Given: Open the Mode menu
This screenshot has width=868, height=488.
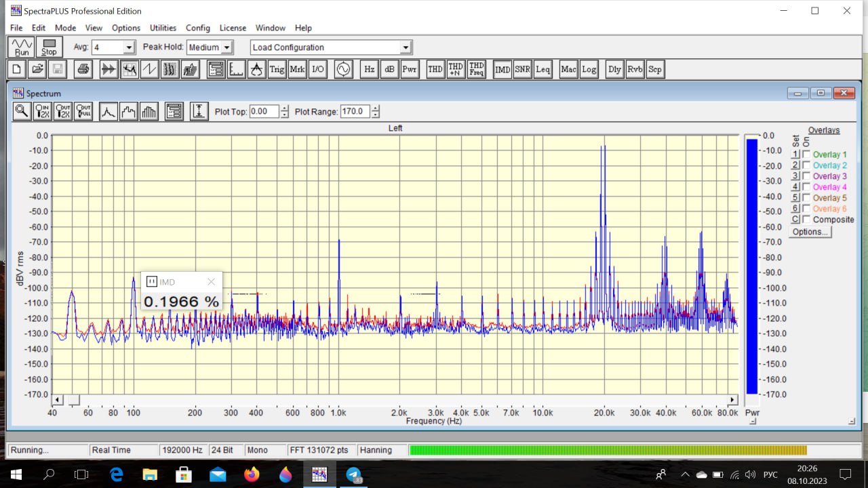Looking at the screenshot, I should [65, 28].
